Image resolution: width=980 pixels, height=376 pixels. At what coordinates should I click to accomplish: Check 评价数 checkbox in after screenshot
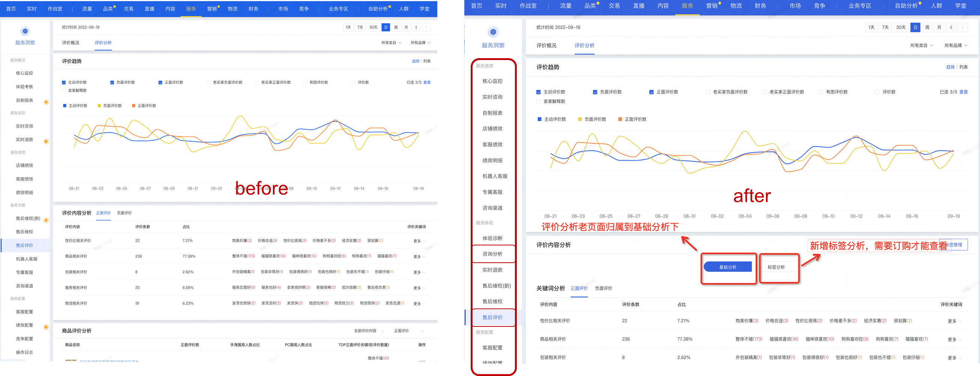click(877, 92)
